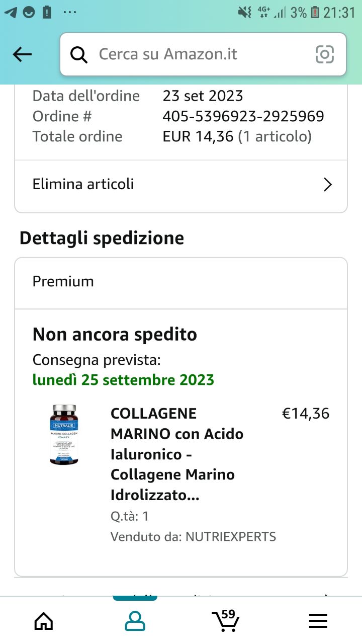Expand Elimina articoli chevron arrow
The width and height of the screenshot is (362, 644).
click(x=327, y=185)
